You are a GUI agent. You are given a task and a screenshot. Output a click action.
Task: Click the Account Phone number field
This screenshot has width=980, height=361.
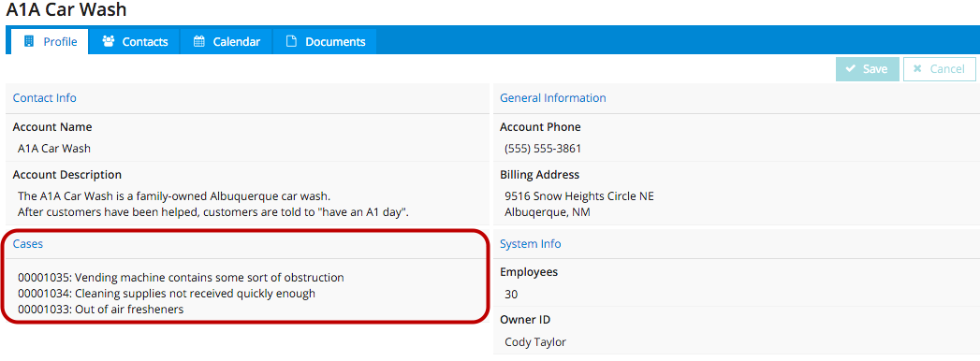coord(543,149)
